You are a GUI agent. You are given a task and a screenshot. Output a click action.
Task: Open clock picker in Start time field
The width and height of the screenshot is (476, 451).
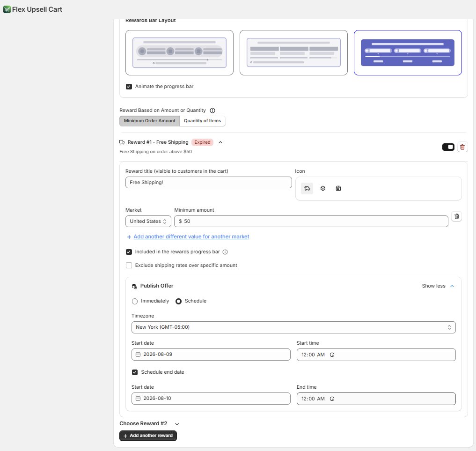point(332,355)
